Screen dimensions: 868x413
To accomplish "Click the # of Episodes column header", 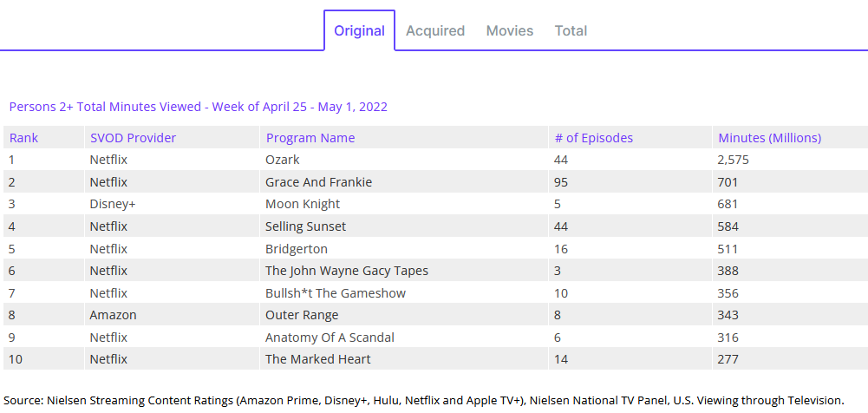I will click(x=593, y=138).
